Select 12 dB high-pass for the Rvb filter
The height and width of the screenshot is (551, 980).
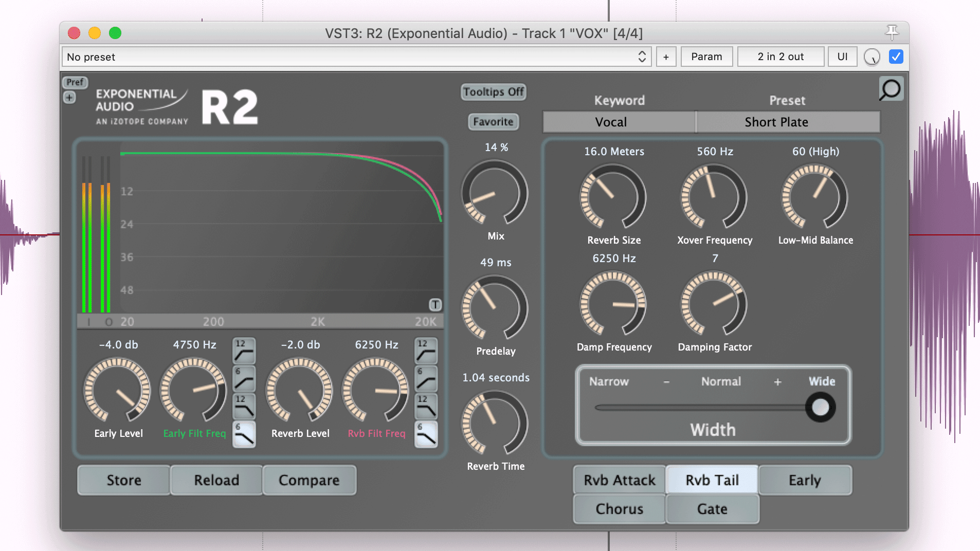(426, 351)
